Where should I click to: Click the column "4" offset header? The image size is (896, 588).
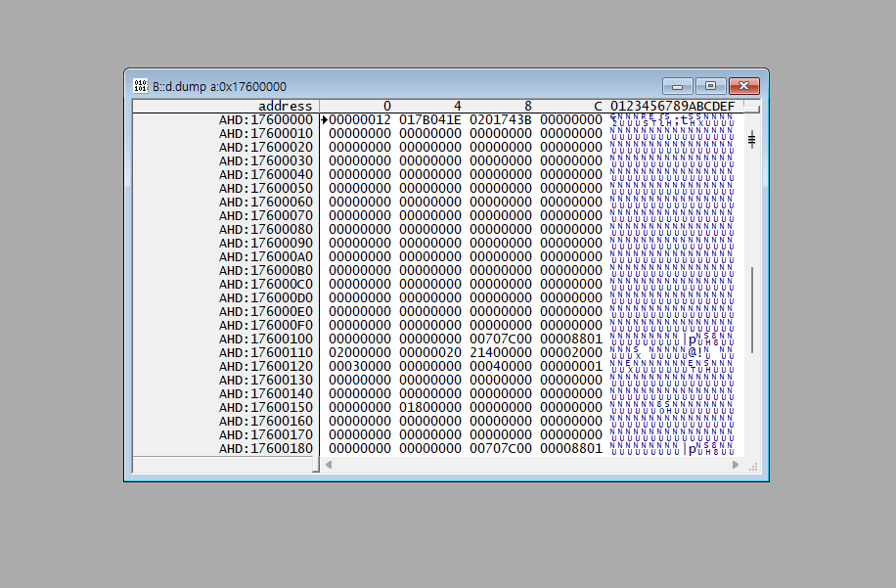(x=457, y=106)
